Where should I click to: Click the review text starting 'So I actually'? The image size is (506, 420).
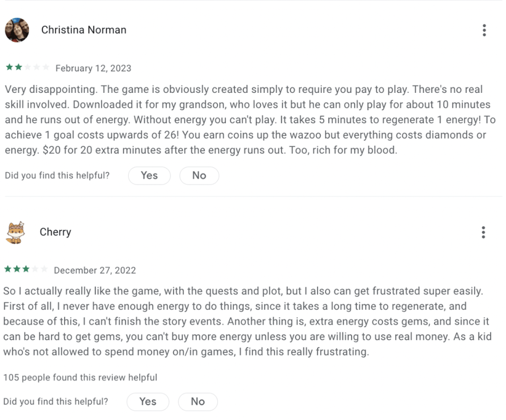coord(246,320)
